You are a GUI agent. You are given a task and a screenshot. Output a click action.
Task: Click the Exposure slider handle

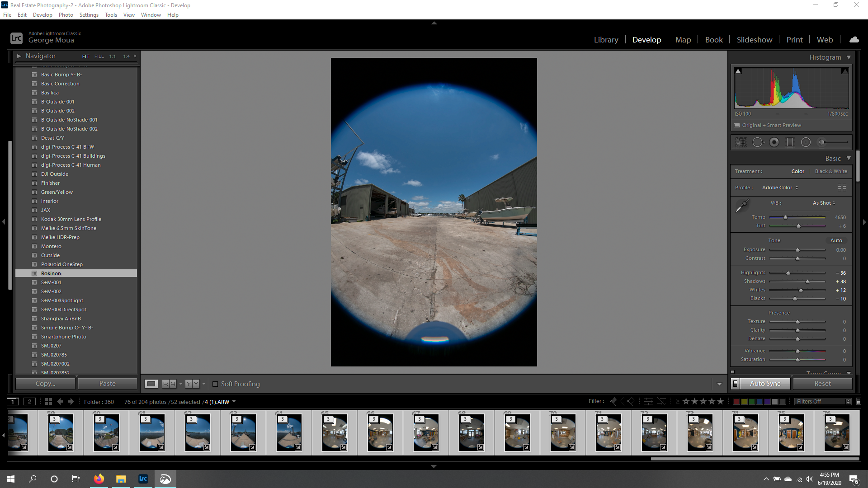coord(797,250)
